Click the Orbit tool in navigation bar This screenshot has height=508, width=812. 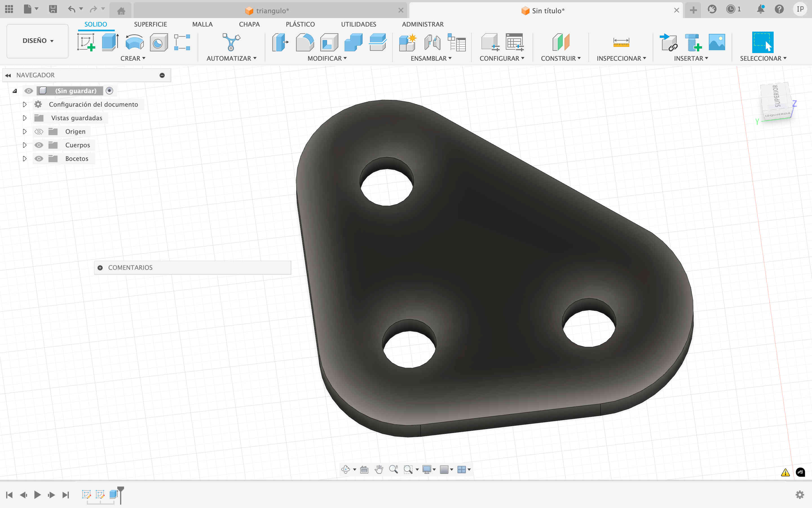(x=346, y=469)
